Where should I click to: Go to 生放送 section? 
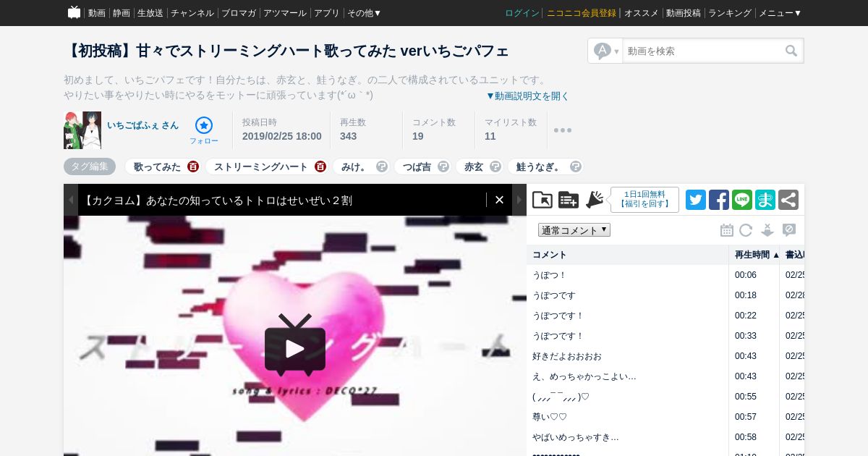[150, 13]
